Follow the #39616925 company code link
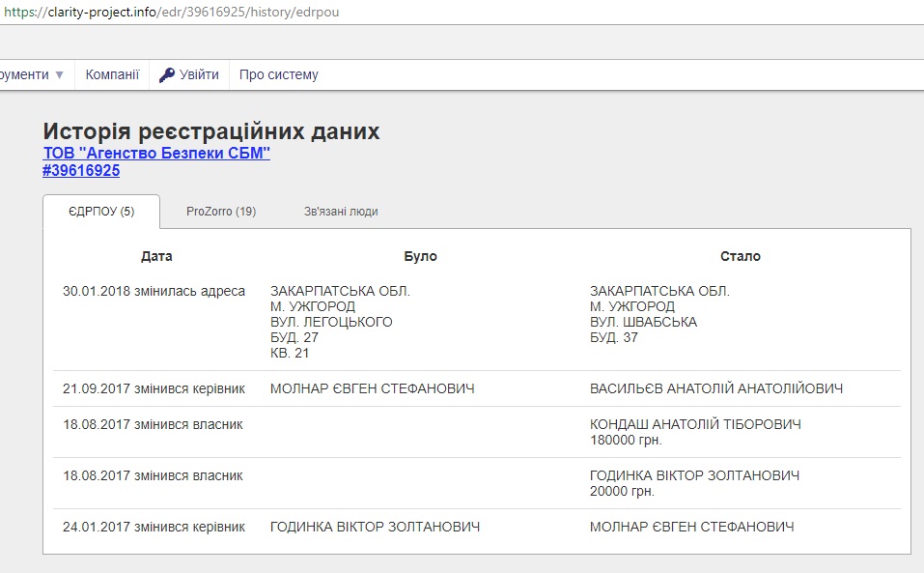 (81, 170)
